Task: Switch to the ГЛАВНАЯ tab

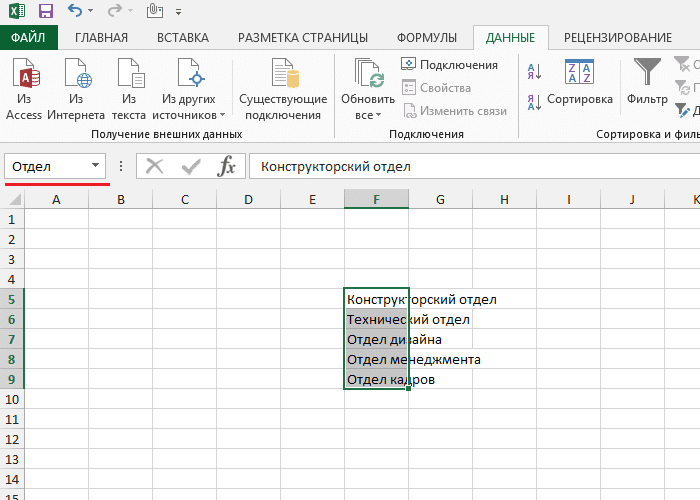Action: click(101, 38)
